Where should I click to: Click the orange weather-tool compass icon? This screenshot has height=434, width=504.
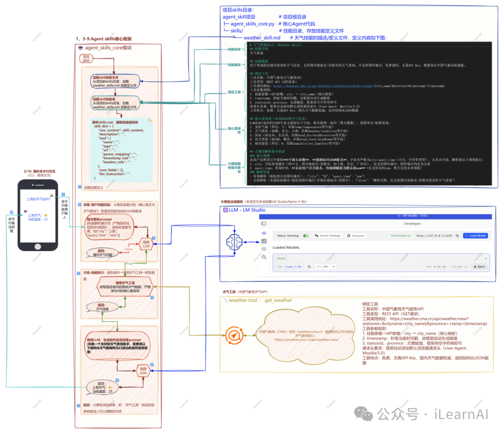coord(234,336)
